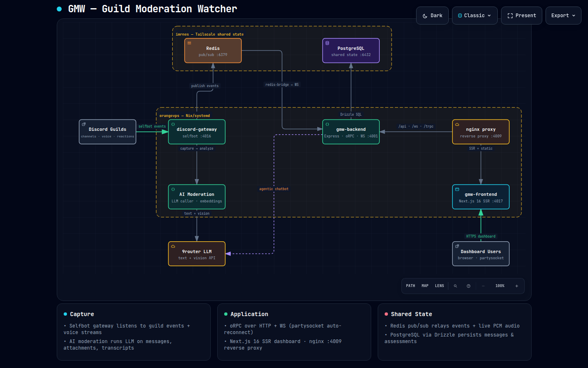The height and width of the screenshot is (368, 588).
Task: Open the help question-mark icon
Action: [468, 286]
